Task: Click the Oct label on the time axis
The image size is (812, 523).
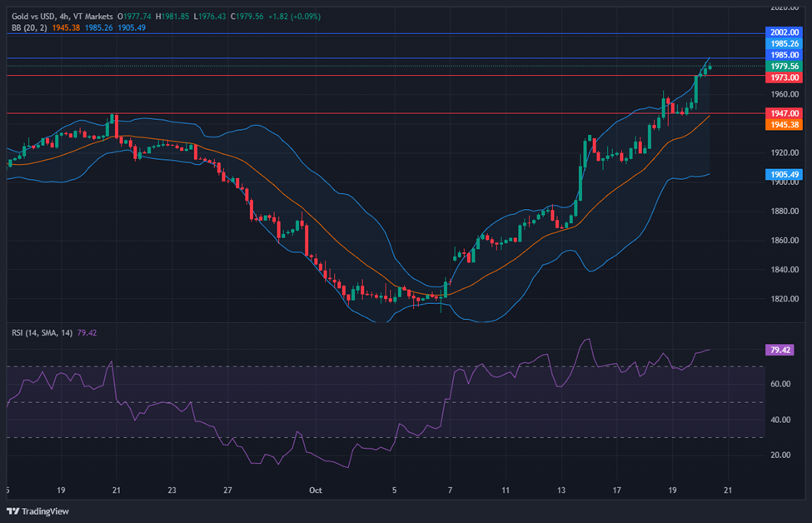Action: (x=316, y=491)
